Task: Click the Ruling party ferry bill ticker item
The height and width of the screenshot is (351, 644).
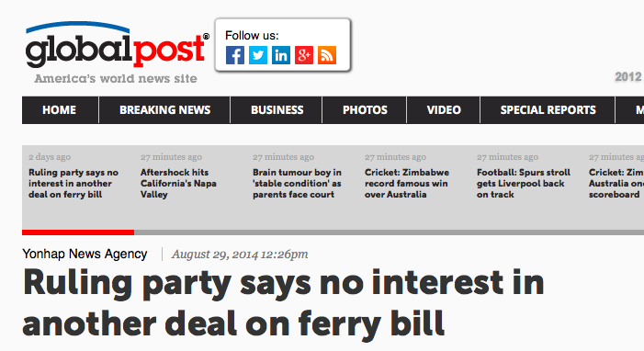Action: point(73,183)
